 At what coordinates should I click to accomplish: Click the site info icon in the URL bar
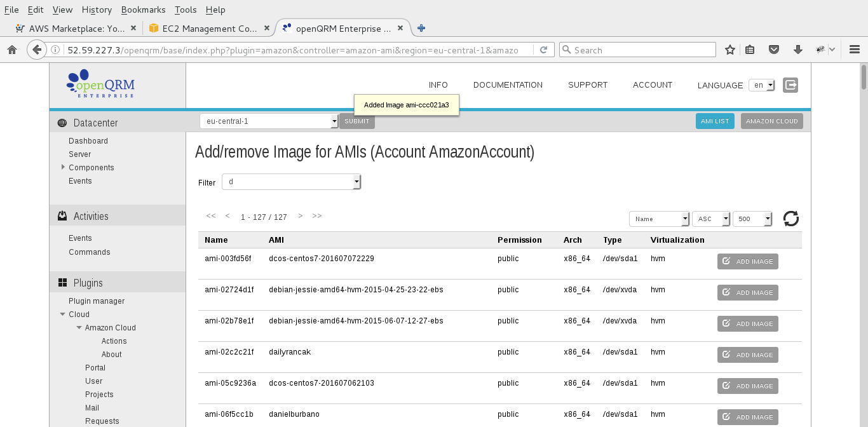click(x=55, y=50)
